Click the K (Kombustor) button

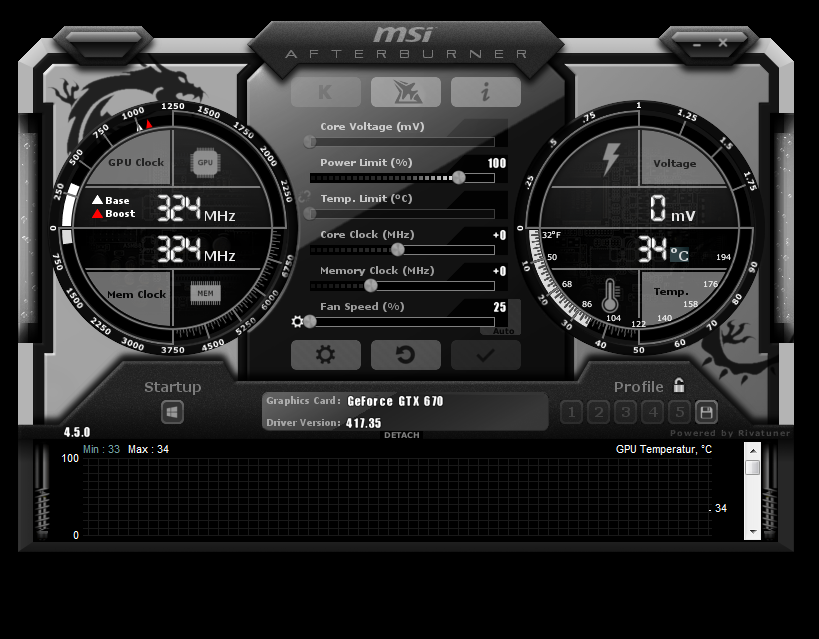point(325,92)
